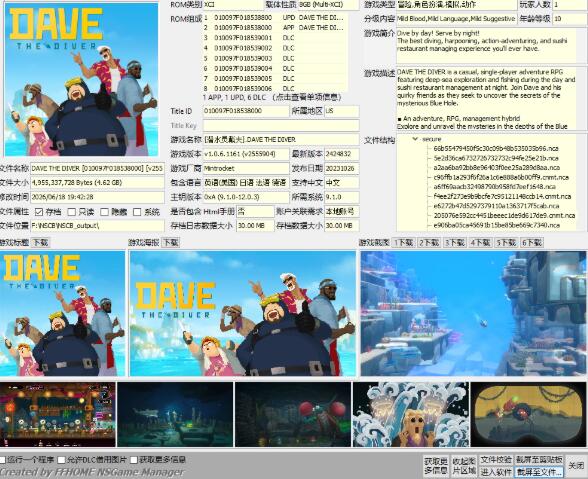
Task: Select DLC row 010097F018539001
Action: click(275, 38)
